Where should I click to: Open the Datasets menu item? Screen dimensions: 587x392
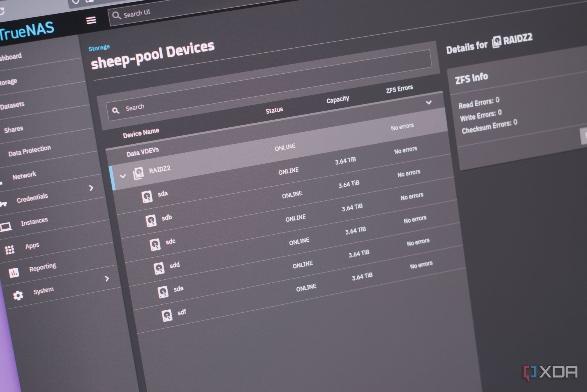click(x=12, y=106)
